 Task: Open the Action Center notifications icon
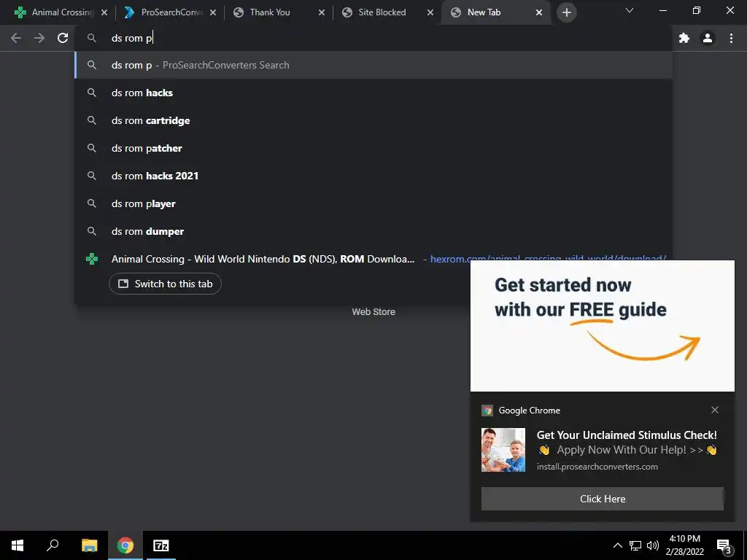click(x=724, y=545)
